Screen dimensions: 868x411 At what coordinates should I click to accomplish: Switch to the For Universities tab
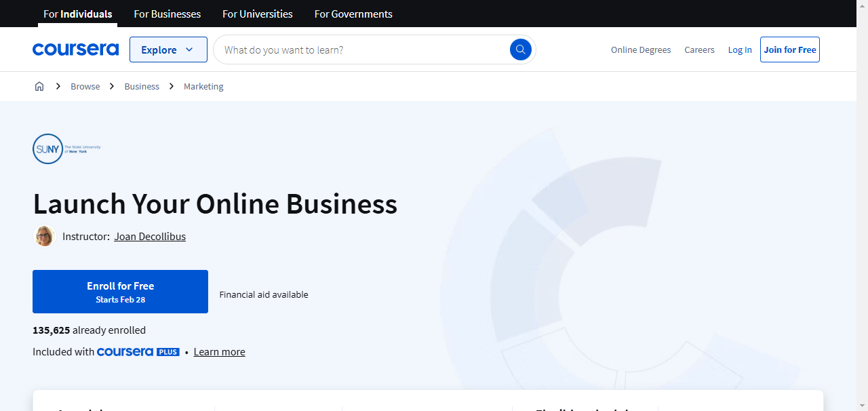click(x=257, y=14)
